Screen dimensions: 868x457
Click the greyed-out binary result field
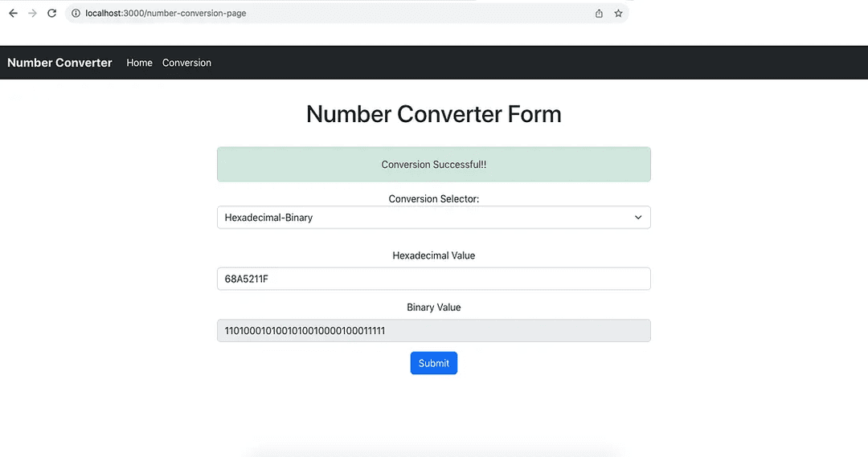point(433,331)
